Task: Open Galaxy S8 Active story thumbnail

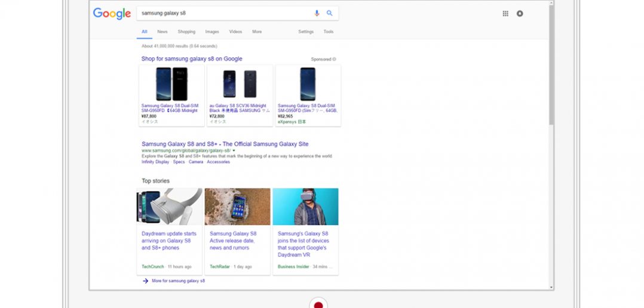Action: point(237,207)
